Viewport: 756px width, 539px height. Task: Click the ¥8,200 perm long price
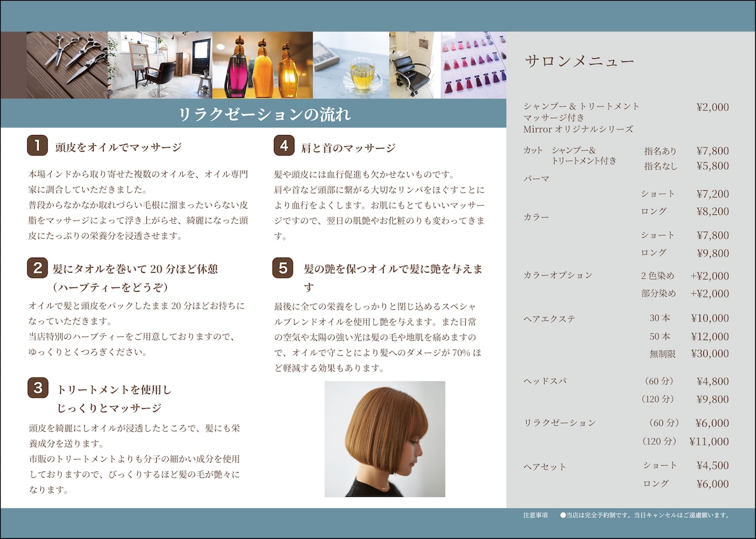[713, 211]
